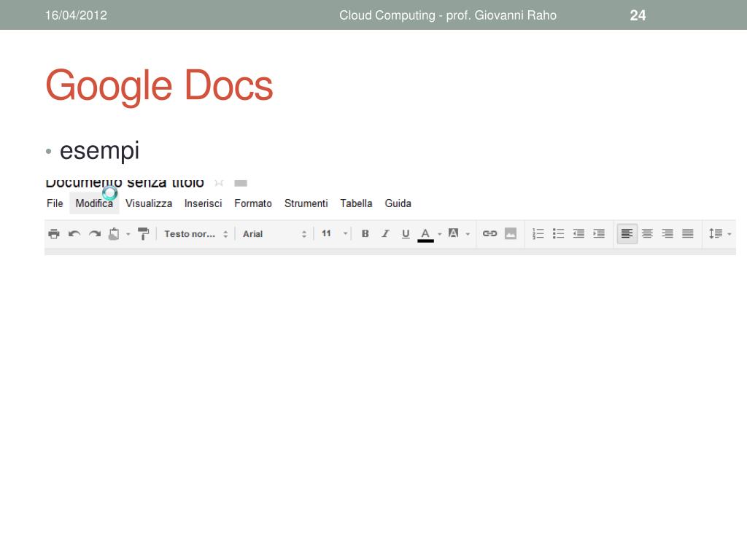The height and width of the screenshot is (560, 747).
Task: Click the esempi bullet text
Action: pyautogui.click(x=99, y=152)
